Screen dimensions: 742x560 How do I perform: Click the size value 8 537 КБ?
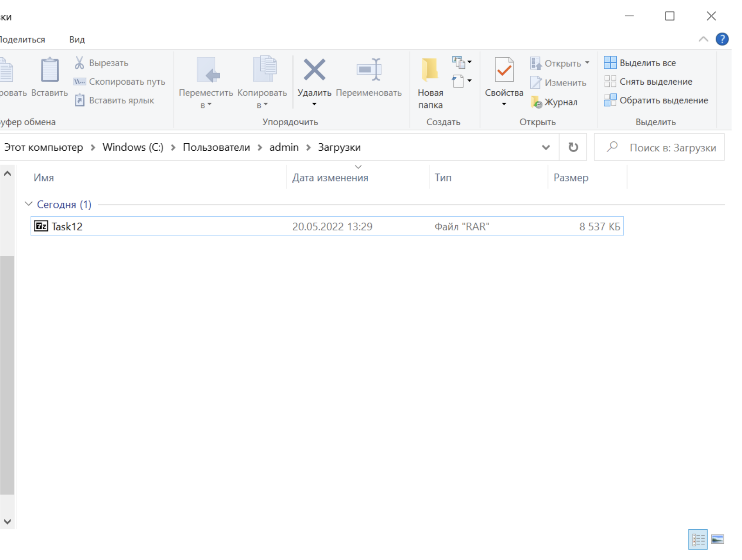pos(600,227)
